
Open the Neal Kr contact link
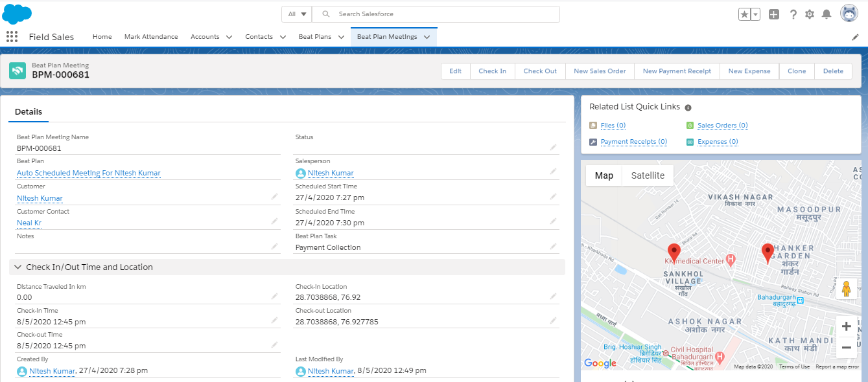tap(29, 222)
